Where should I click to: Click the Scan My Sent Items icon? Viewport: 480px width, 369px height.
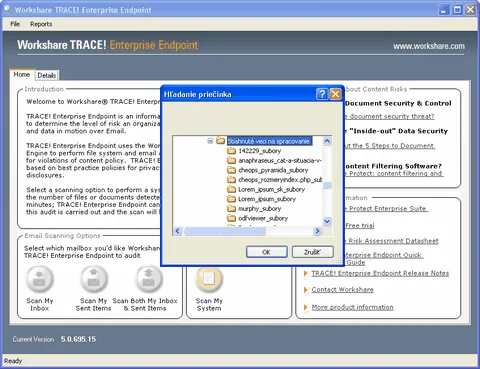pyautogui.click(x=94, y=279)
